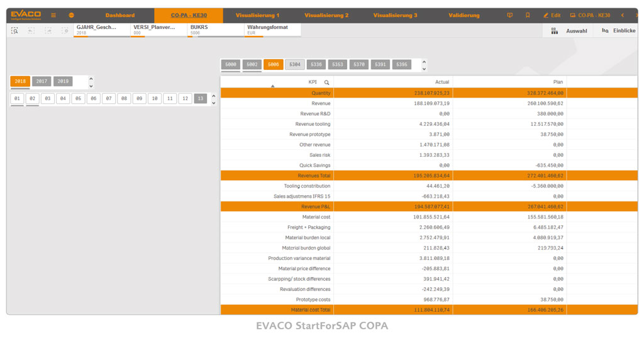Open the Währungsformat selection dropdown
The image size is (644, 357).
click(273, 30)
